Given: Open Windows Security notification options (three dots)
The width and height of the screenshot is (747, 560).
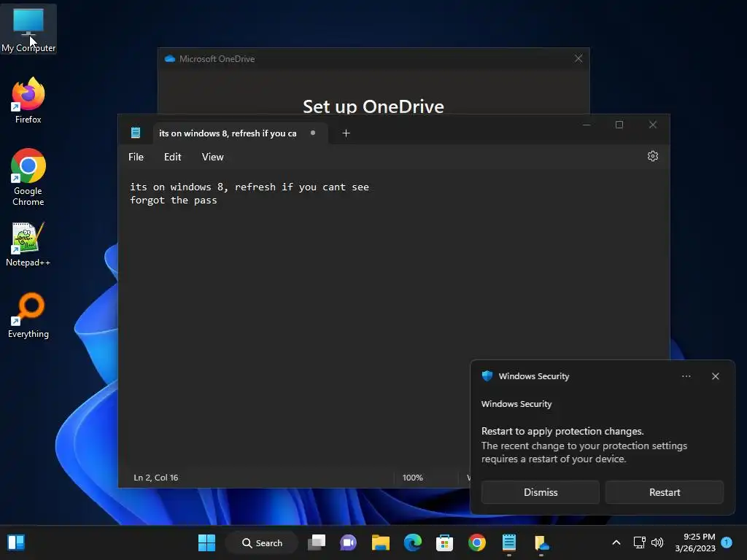Looking at the screenshot, I should 686,376.
